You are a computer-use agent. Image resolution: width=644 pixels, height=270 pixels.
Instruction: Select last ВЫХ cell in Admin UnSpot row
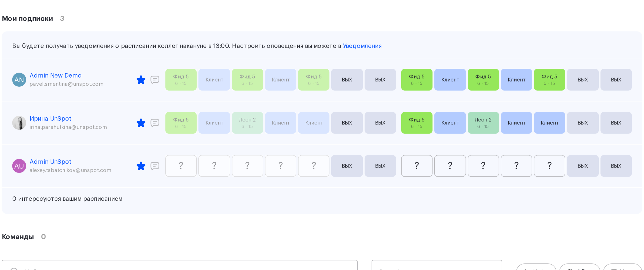point(616,166)
